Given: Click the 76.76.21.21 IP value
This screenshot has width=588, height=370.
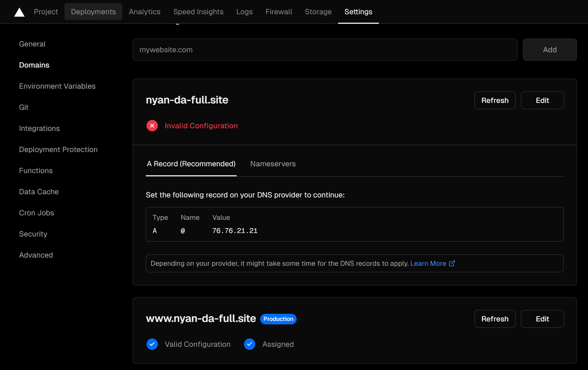Looking at the screenshot, I should pos(235,231).
